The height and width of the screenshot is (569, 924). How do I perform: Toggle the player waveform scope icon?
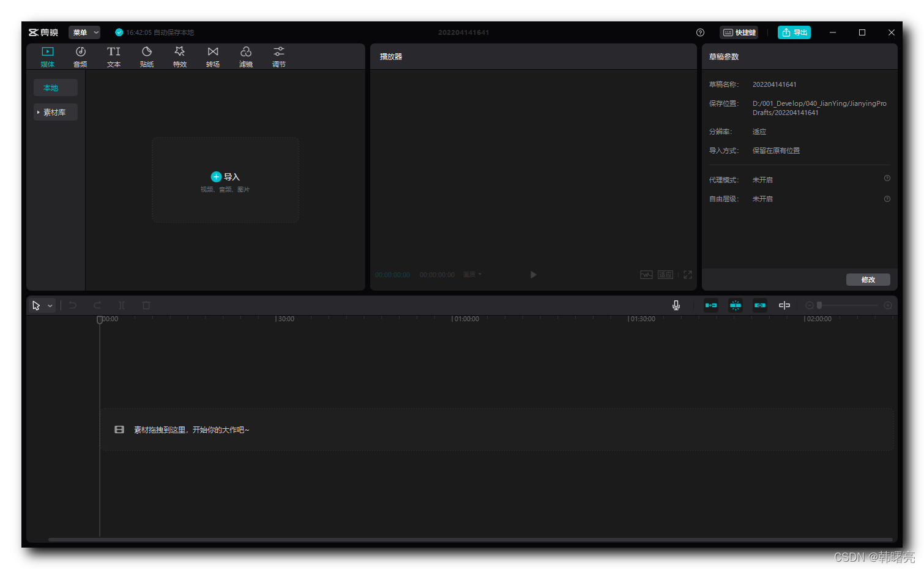point(646,275)
